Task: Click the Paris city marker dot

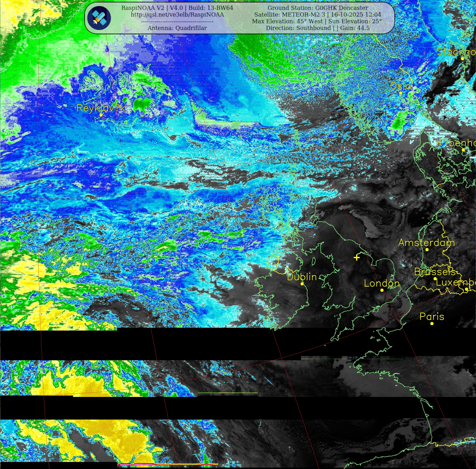Action: click(432, 323)
